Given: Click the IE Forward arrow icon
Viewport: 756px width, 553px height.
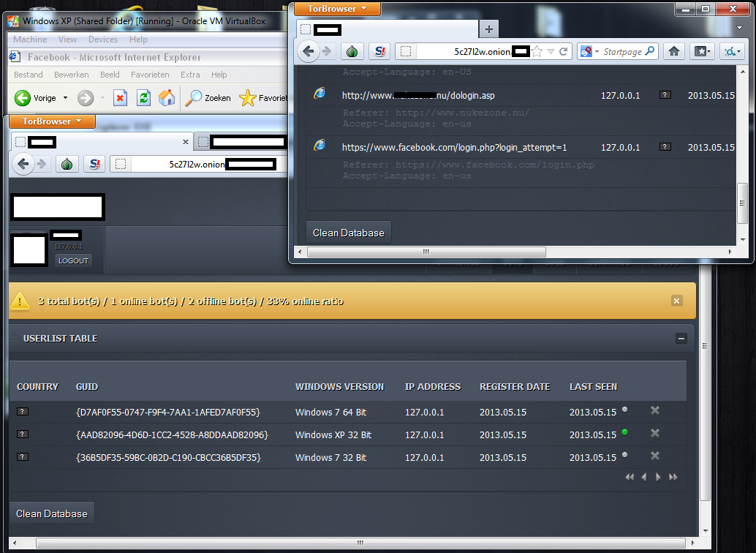Looking at the screenshot, I should 86,98.
